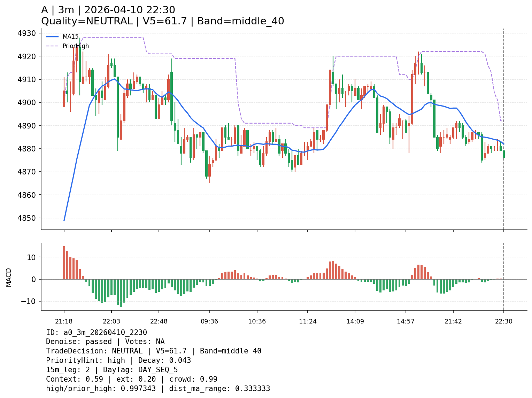Image resolution: width=532 pixels, height=398 pixels.
Task: Click the PriorHigh legend dashed line sample
Action: click(x=52, y=46)
